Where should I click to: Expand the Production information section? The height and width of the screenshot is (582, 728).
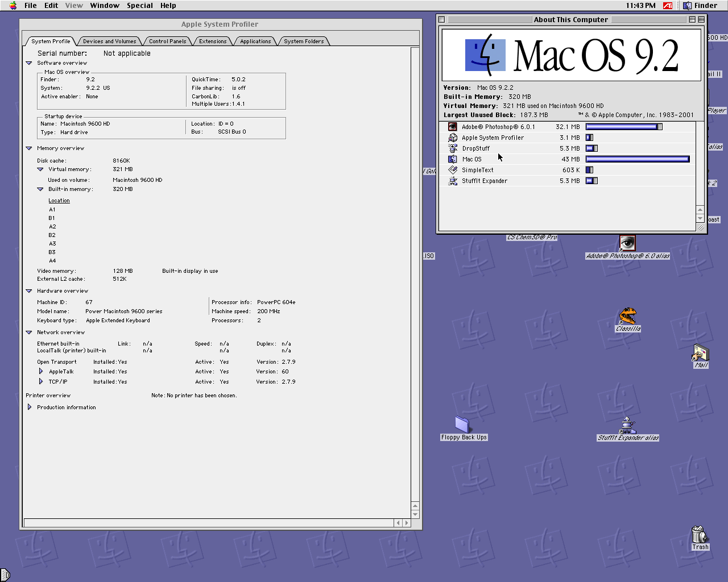tap(30, 408)
